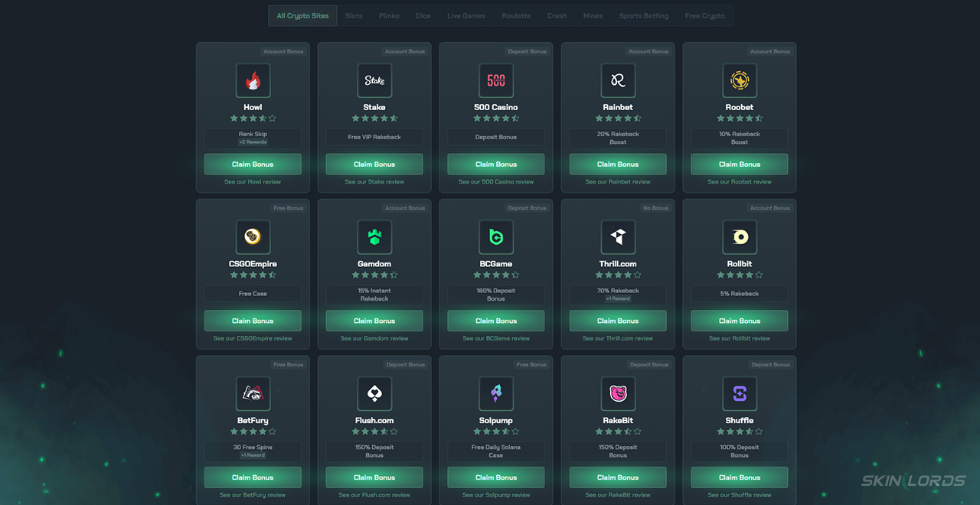980x505 pixels.
Task: Open the Mines tab
Action: (593, 15)
